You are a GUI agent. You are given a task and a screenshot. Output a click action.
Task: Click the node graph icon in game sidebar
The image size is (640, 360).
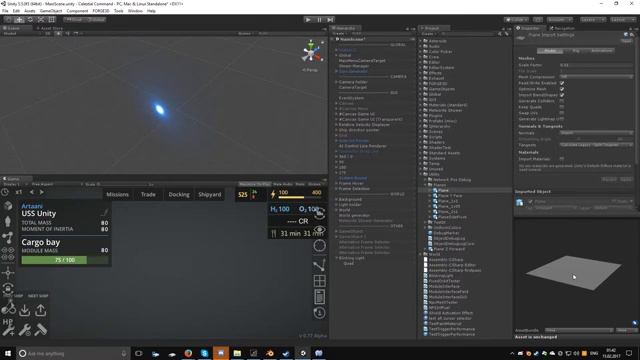point(8,238)
